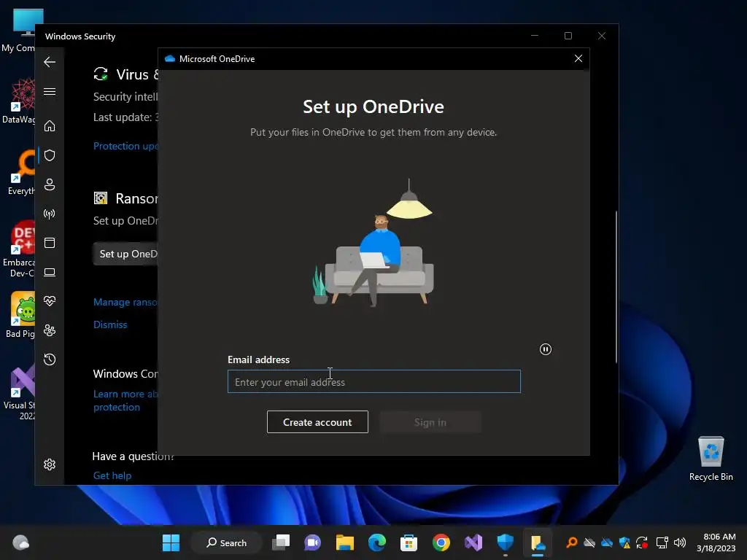Click the Get help link
Screen dimensions: 747x560
(112, 475)
